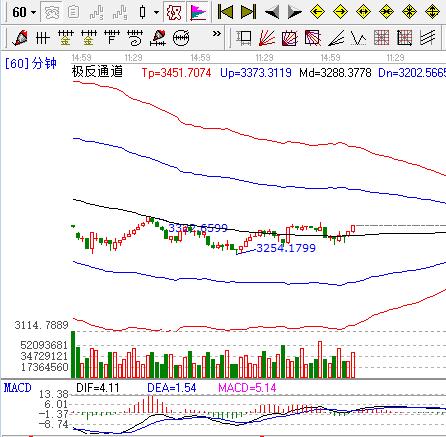Click the yellow diamond right-arrow icon
This screenshot has height=437, width=446.
[340, 12]
